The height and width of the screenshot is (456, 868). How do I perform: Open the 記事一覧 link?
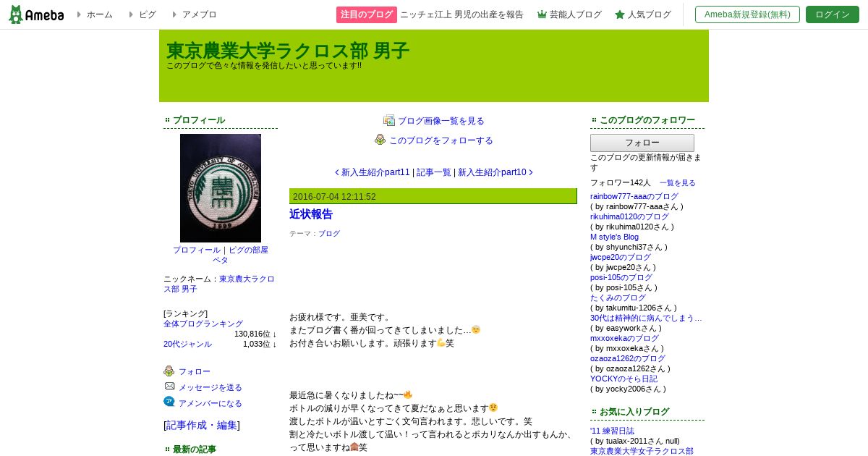(434, 172)
